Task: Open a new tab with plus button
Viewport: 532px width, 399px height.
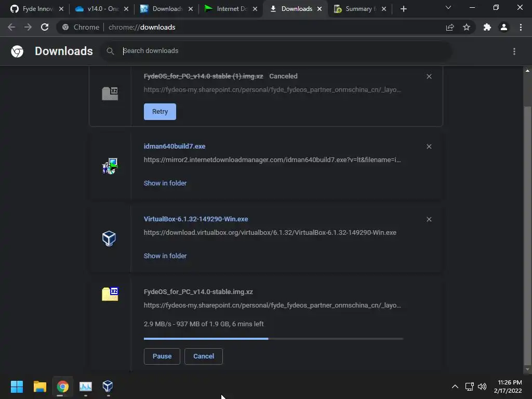Action: pyautogui.click(x=403, y=9)
